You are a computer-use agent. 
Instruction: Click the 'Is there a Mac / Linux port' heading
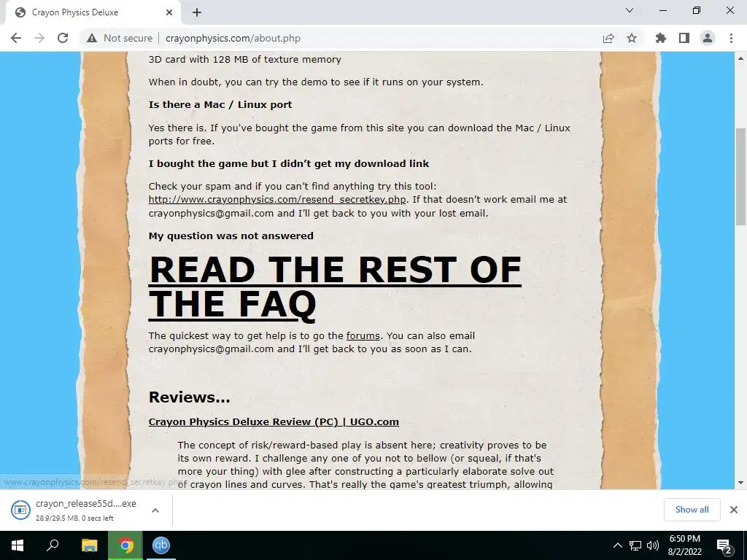pos(220,105)
